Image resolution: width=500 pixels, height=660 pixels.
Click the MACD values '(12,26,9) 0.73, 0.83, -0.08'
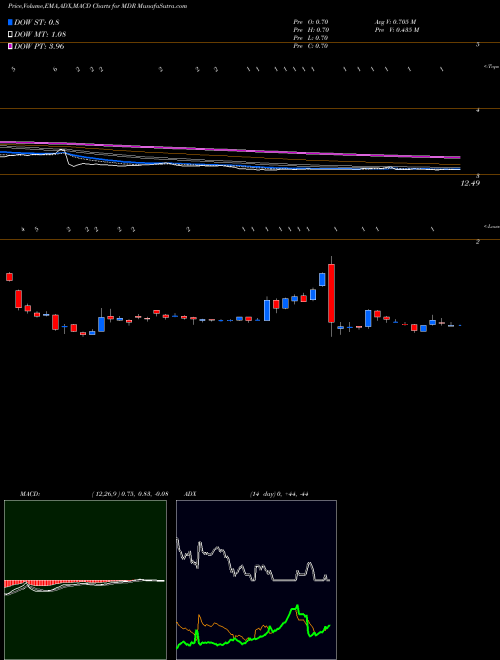tap(130, 494)
